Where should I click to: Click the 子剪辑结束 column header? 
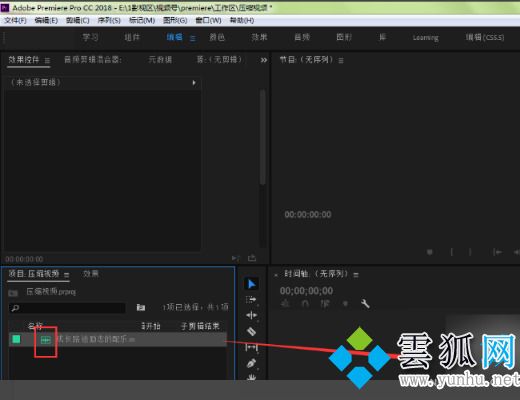(200, 326)
